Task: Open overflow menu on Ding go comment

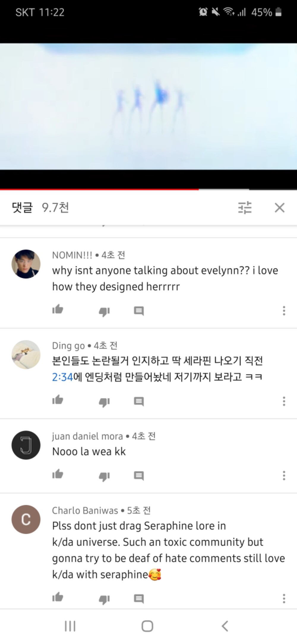Action: (x=284, y=401)
